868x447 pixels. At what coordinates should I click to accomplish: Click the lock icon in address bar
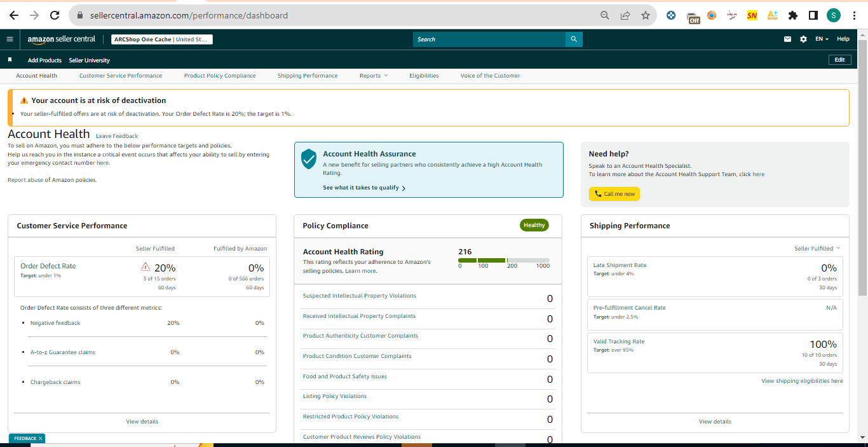[x=80, y=15]
